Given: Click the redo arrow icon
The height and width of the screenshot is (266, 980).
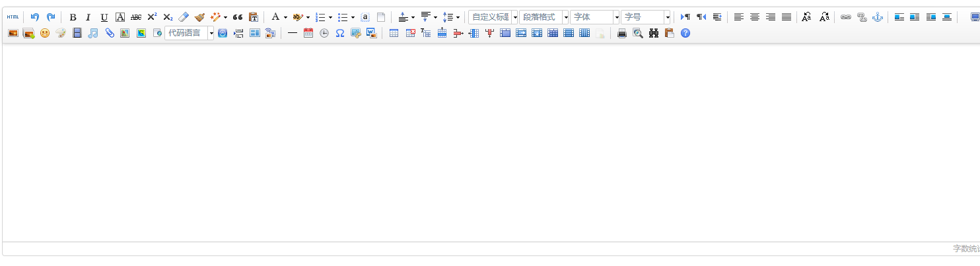Looking at the screenshot, I should click(51, 17).
